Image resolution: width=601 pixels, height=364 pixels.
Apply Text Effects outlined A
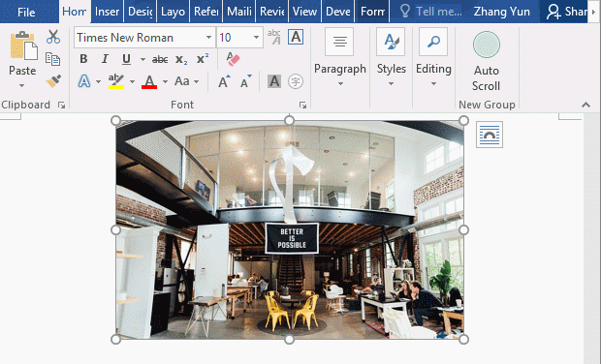tap(84, 81)
